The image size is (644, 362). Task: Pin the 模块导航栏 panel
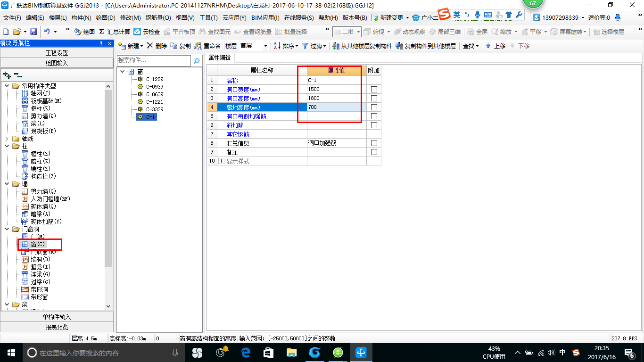click(x=101, y=43)
